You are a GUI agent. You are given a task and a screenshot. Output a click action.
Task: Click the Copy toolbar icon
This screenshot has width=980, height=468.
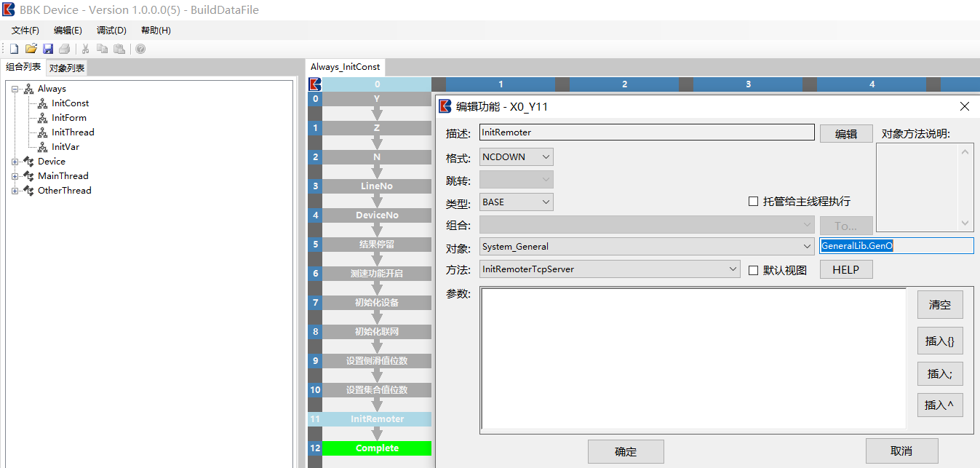102,49
